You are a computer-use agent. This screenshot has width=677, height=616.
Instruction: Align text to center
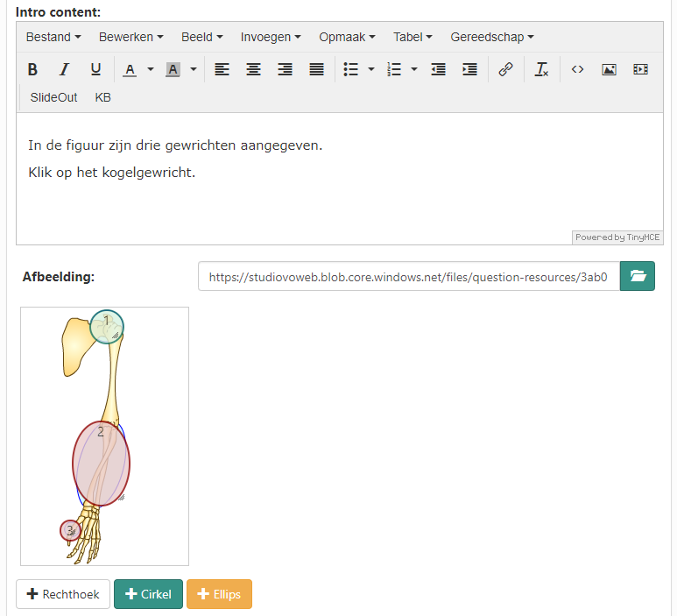(253, 69)
